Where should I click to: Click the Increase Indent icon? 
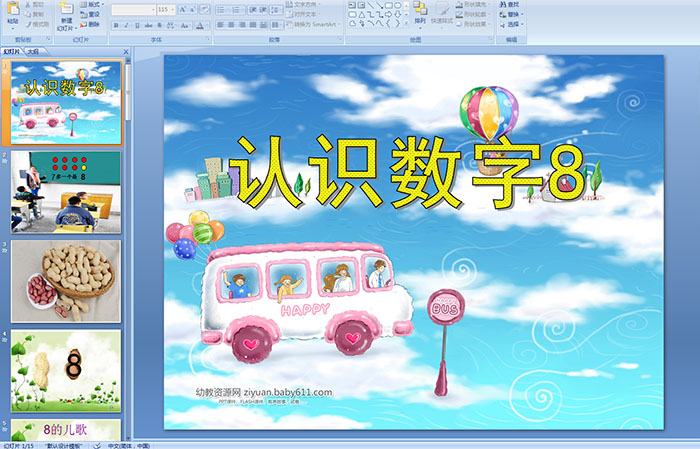pos(263,10)
